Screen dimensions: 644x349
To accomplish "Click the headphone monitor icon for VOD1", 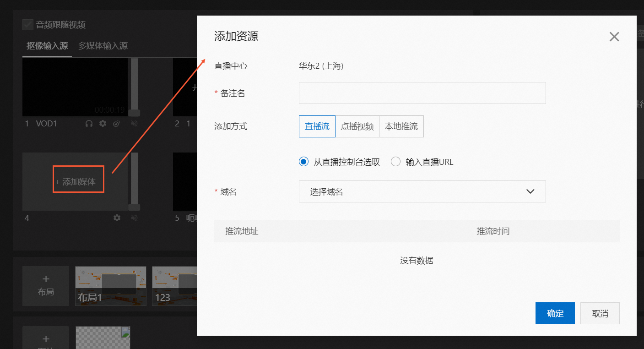I will pyautogui.click(x=89, y=124).
